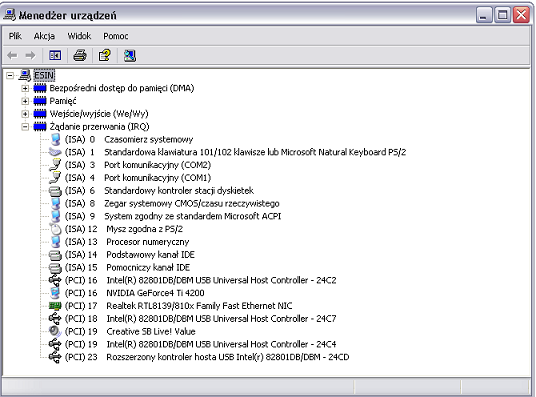Select Podstawowy kanał IDE text
The image size is (536, 397).
click(150, 255)
